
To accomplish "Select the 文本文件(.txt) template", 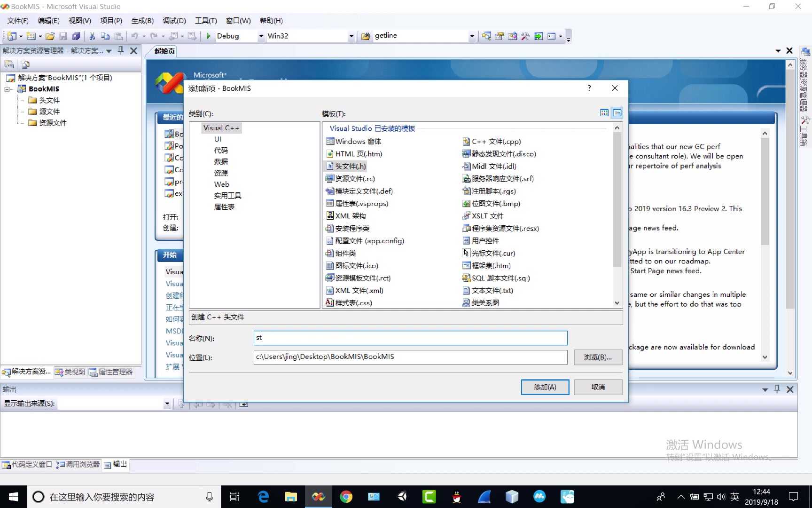I will [488, 291].
